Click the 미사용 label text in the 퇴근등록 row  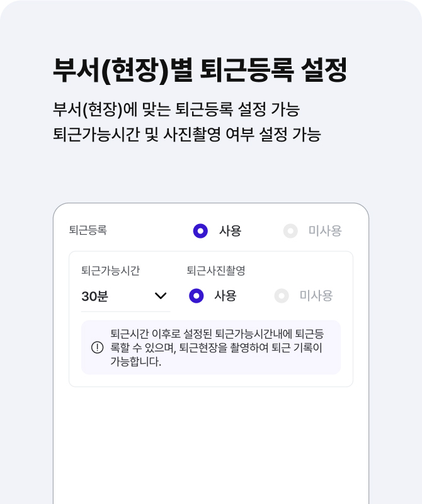point(325,231)
